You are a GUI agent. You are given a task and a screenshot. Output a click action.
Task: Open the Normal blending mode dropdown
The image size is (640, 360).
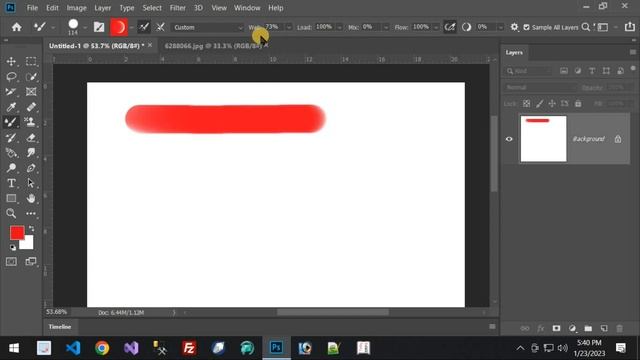[x=540, y=87]
